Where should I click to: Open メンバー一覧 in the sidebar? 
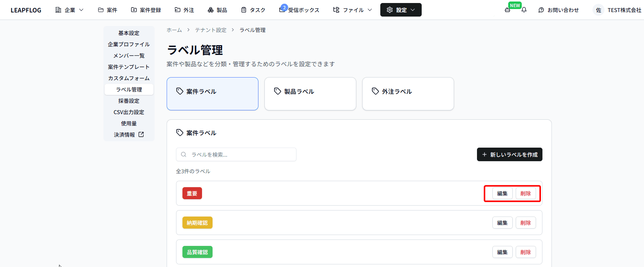tap(129, 56)
